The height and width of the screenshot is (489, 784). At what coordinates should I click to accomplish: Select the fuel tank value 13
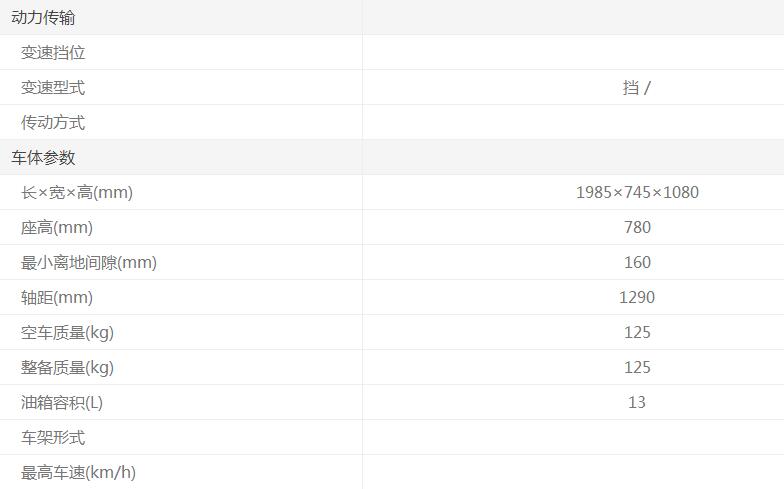tap(637, 403)
